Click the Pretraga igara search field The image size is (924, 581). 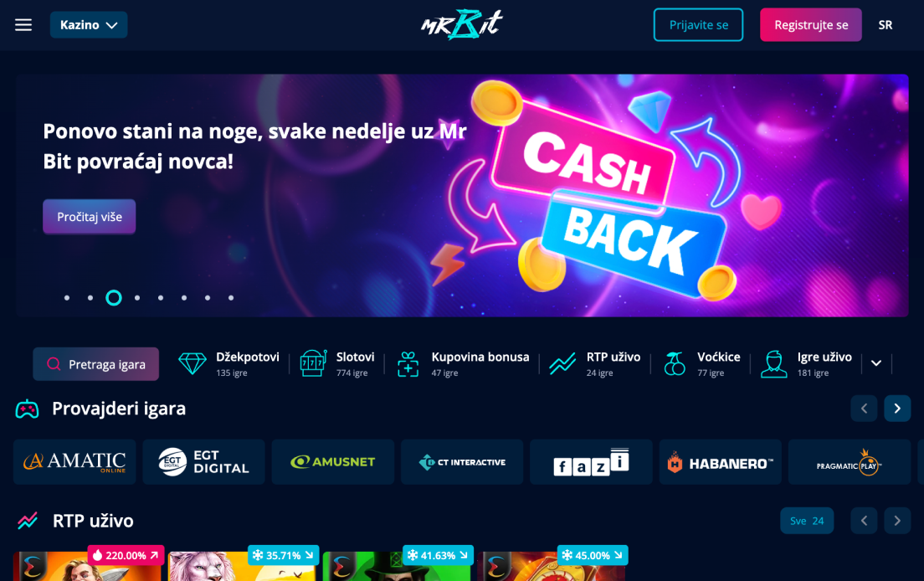[x=96, y=364]
